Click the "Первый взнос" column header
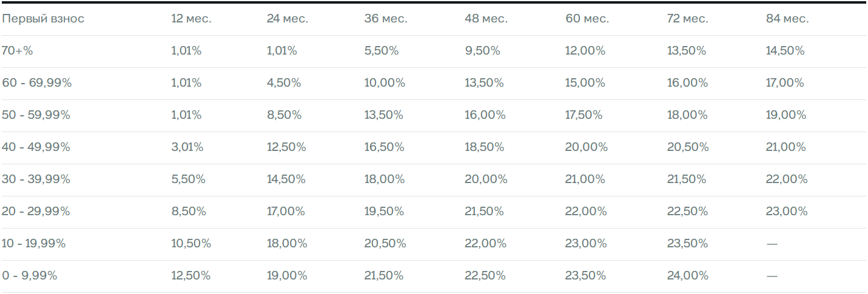Viewport: 868px width, 294px height. click(x=43, y=19)
